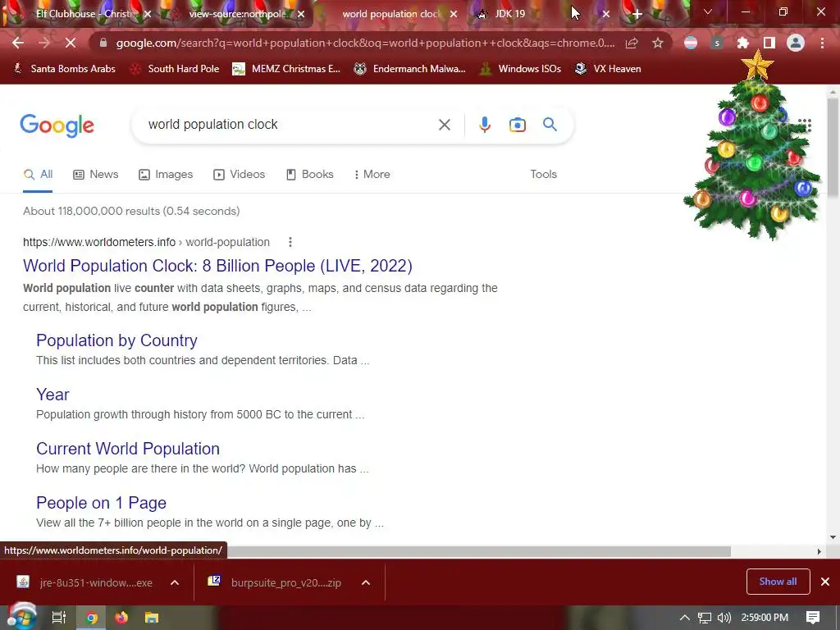Open the Chrome profile avatar
Viewport: 840px width, 630px height.
[x=796, y=43]
